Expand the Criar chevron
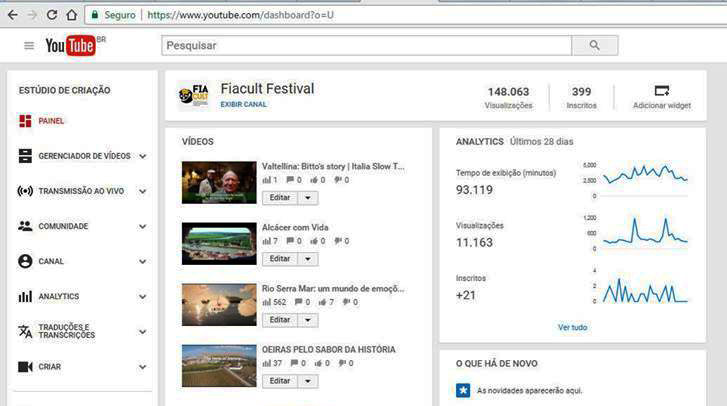 point(143,367)
